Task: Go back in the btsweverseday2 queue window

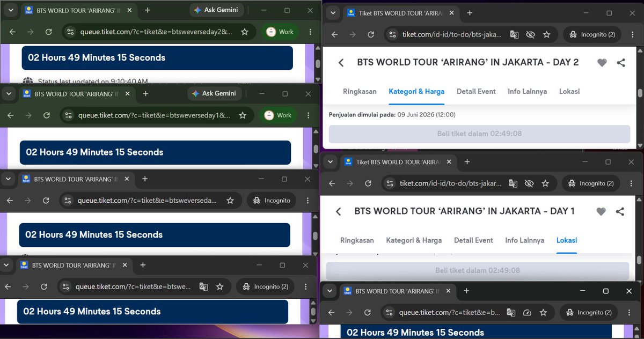Action: pos(12,32)
